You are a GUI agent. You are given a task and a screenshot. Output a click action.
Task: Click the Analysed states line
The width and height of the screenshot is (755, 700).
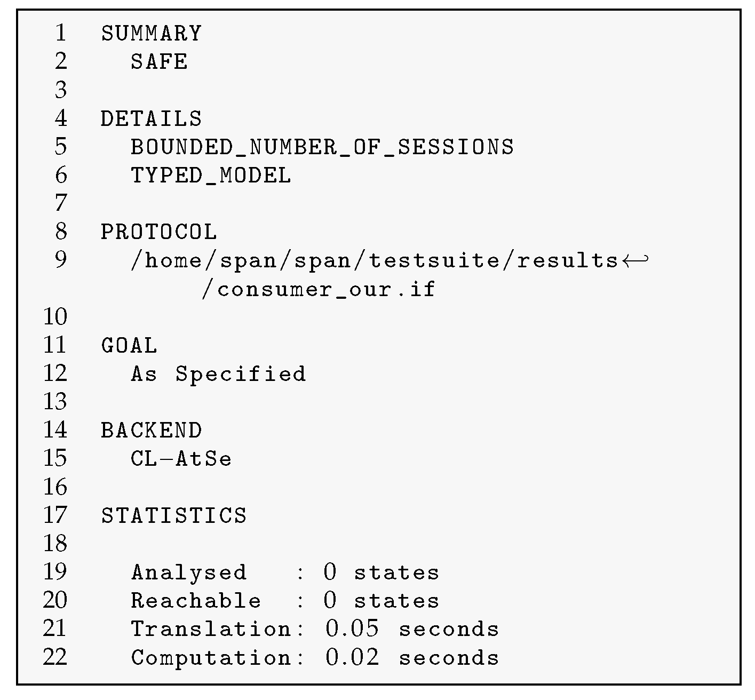click(x=285, y=572)
